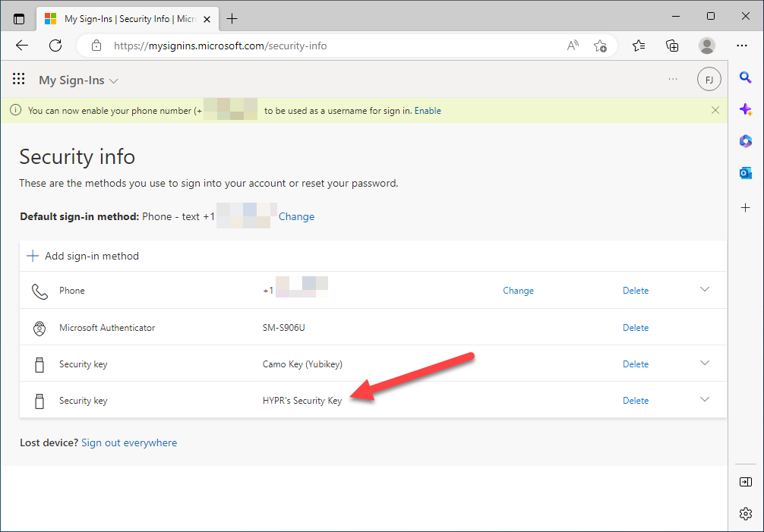The height and width of the screenshot is (532, 764).
Task: Close the My Sign-Ins tab
Action: coord(207,19)
